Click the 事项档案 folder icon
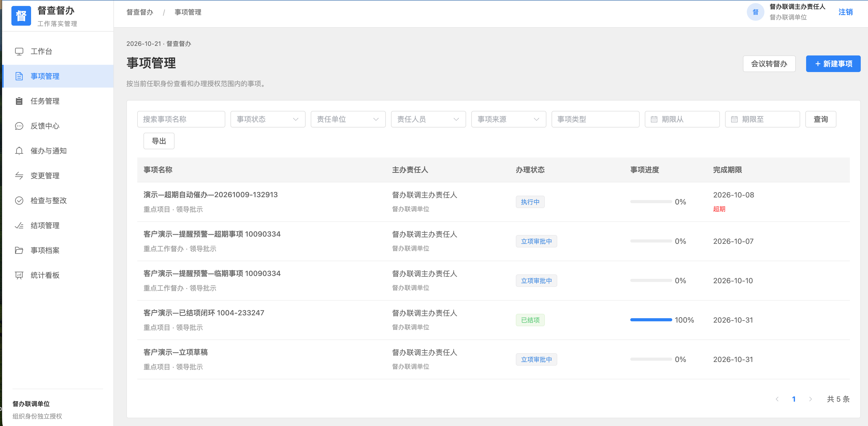Viewport: 868px width, 426px height. (19, 250)
